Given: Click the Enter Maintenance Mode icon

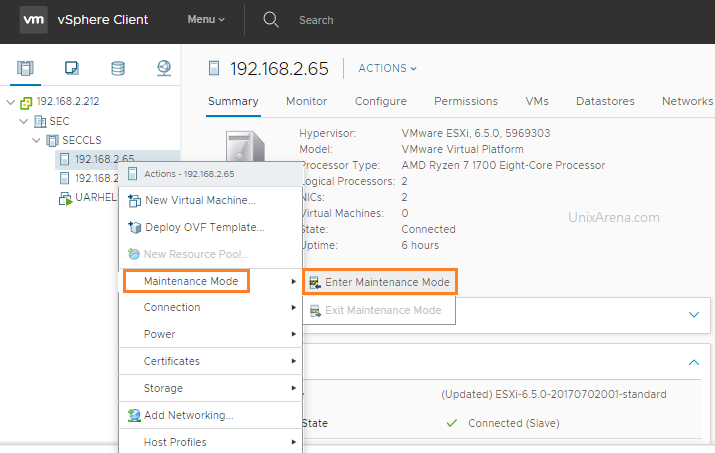Looking at the screenshot, I should (315, 282).
